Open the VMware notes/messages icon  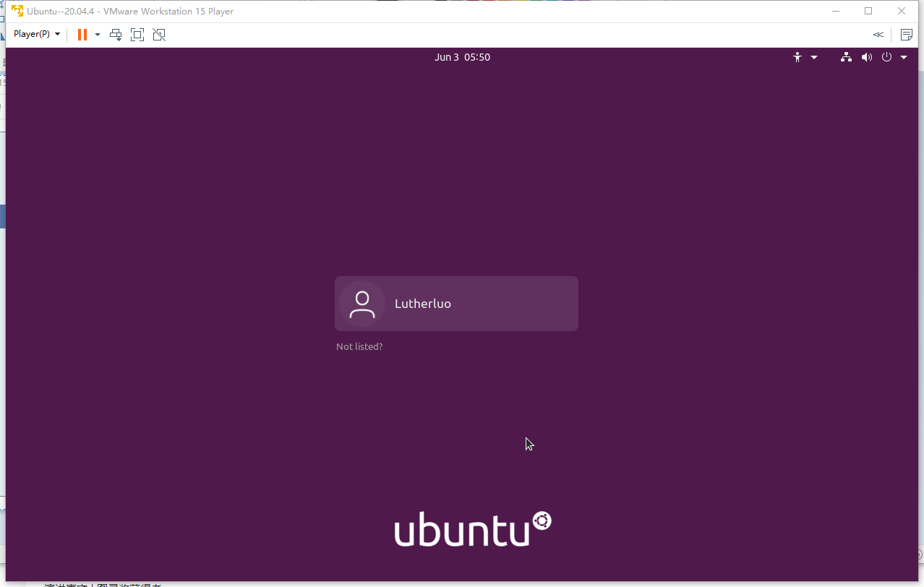(x=907, y=34)
